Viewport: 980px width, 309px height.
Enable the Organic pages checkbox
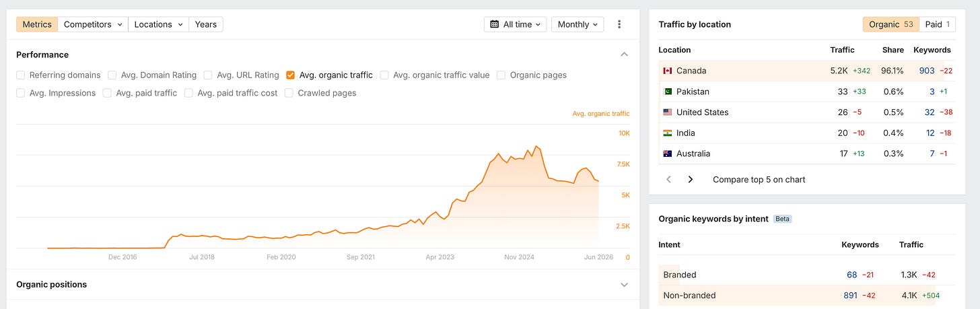pos(501,75)
